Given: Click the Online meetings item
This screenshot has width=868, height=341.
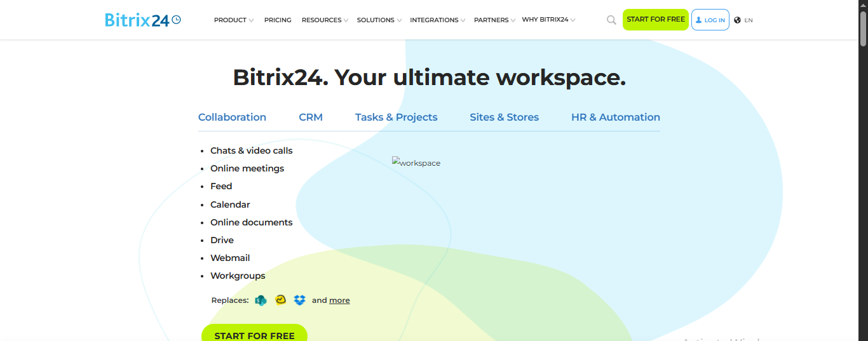Looking at the screenshot, I should 247,168.
